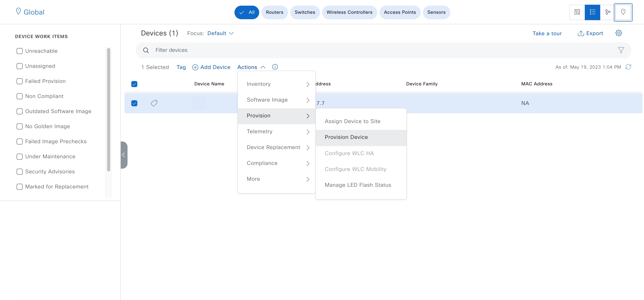Open the topology view icon
Screen dimensions: 644x300
pyautogui.click(x=608, y=12)
